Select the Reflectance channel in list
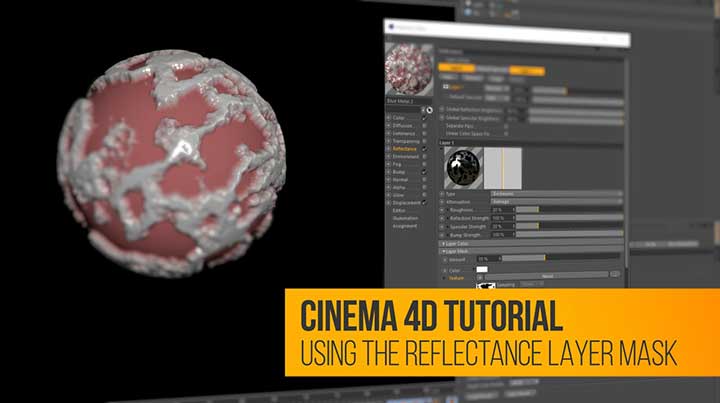 404,148
